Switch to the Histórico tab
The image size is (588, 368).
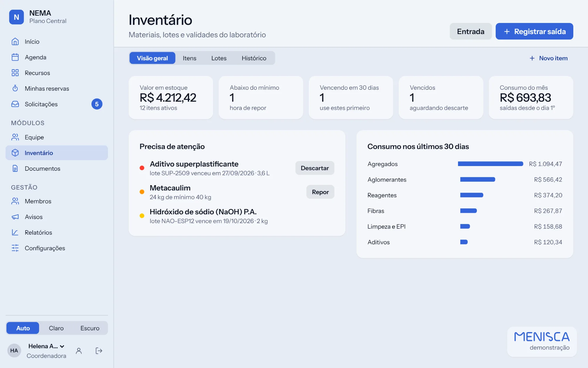click(254, 58)
